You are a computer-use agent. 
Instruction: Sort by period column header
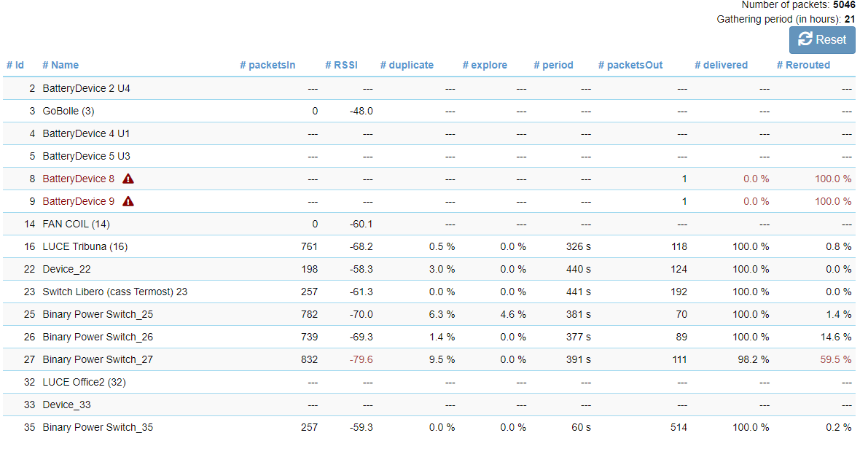point(553,65)
